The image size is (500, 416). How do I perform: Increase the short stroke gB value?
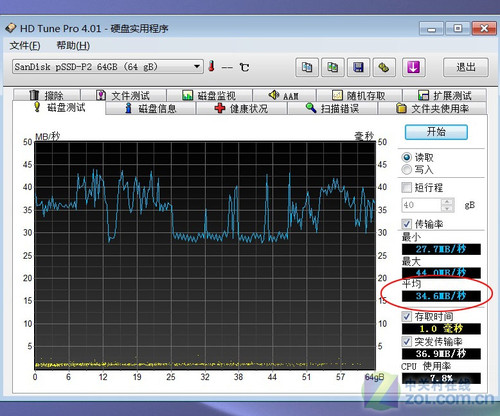[x=448, y=201]
